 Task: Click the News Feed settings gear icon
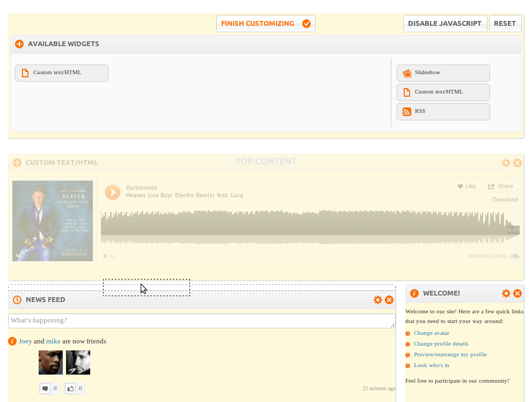click(x=378, y=300)
